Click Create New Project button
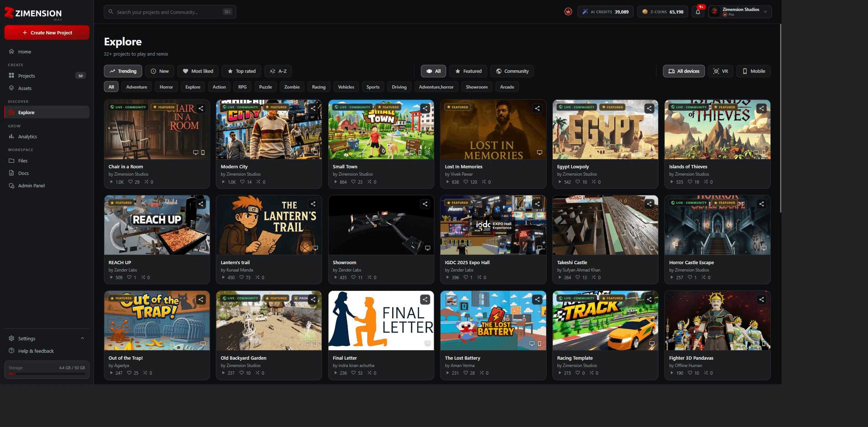This screenshot has height=427, width=868. 47,33
